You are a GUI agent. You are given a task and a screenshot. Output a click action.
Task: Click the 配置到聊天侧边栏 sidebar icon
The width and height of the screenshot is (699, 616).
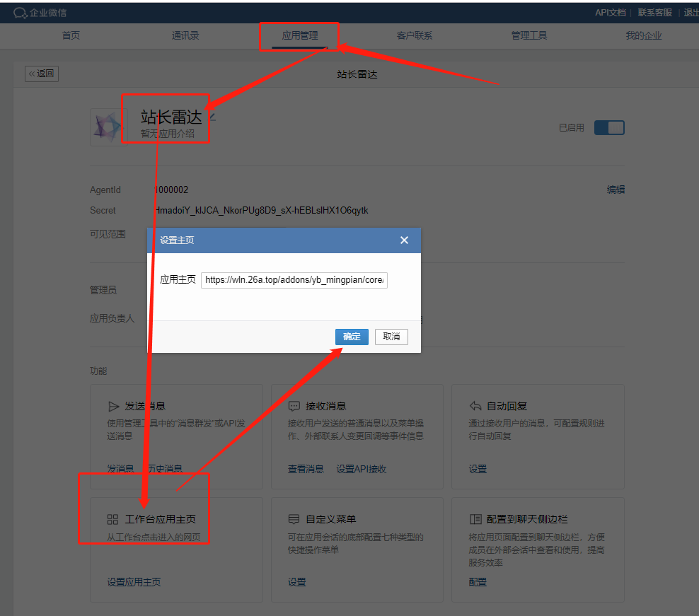(475, 519)
